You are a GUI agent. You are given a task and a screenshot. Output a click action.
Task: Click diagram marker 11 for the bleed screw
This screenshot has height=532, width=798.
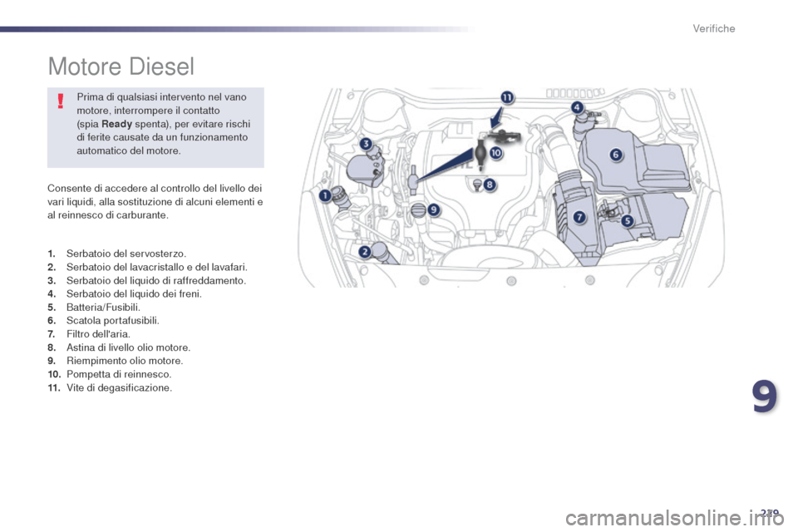[x=507, y=97]
